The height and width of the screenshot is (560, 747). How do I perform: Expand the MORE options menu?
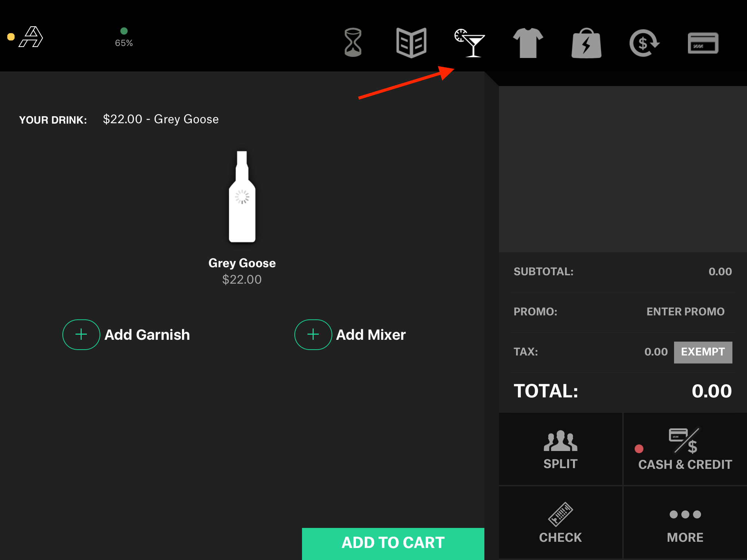(685, 522)
